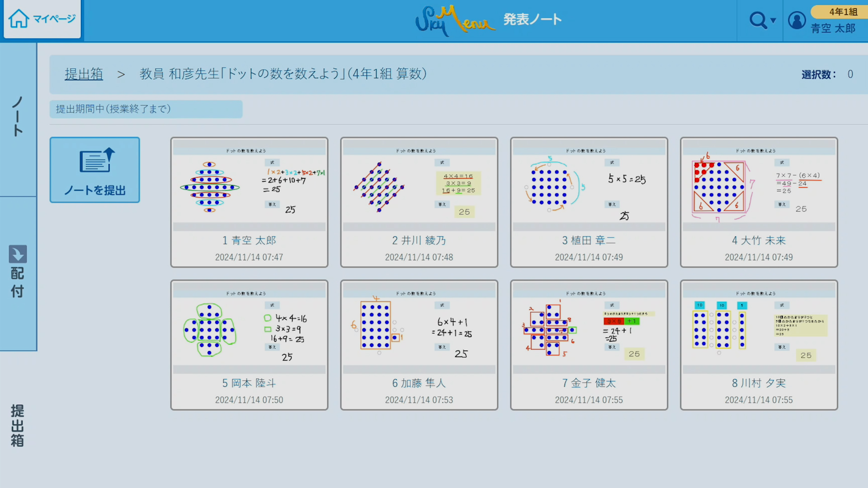This screenshot has width=868, height=488.
Task: Click the 配付 download arrow icon
Action: (x=18, y=254)
